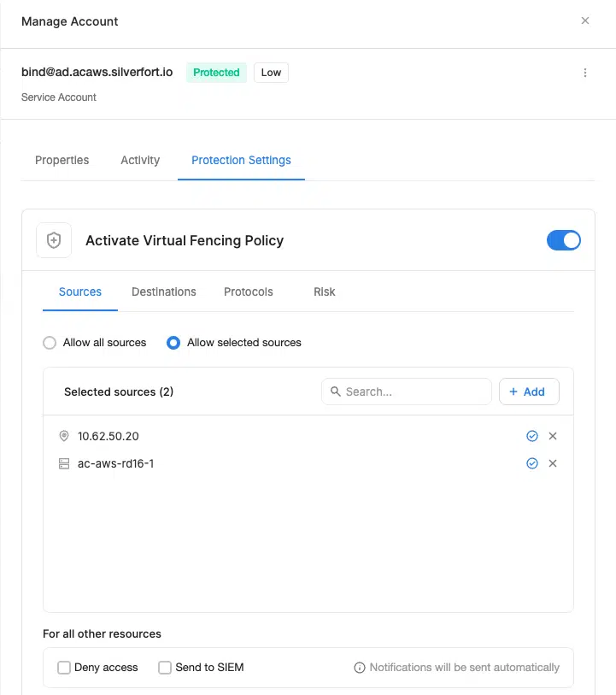Click the verify check icon for ac-aws-rd16-1
The image size is (616, 695).
point(532,463)
